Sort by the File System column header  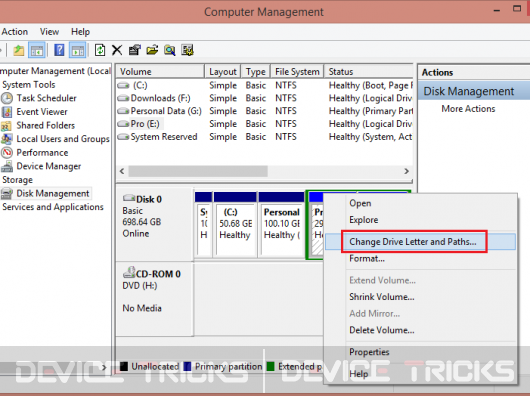[x=297, y=72]
